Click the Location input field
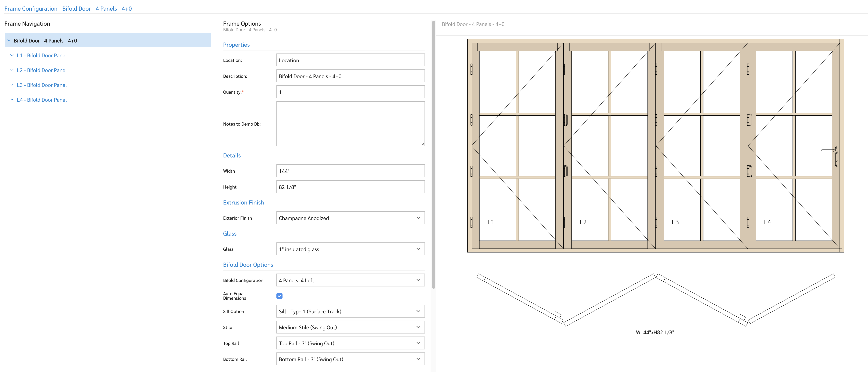 (x=350, y=60)
